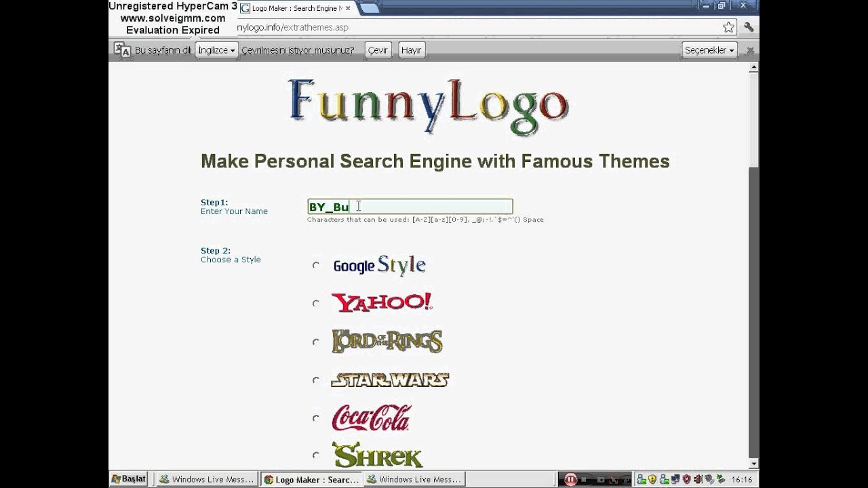
Task: Click the translate icon in the translation bar
Action: coord(122,50)
